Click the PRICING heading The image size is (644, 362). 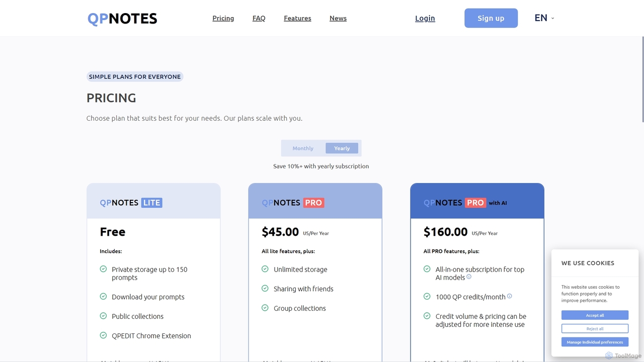(111, 98)
